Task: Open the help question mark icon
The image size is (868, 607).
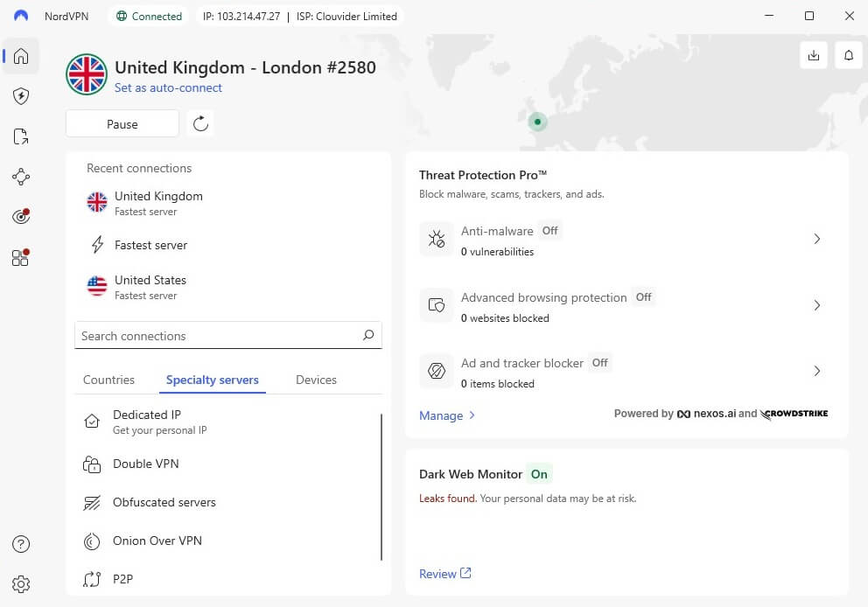Action: (21, 544)
